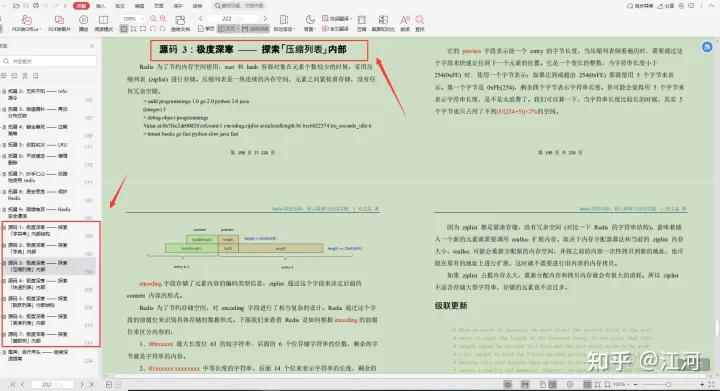Click the bottom page number field showing 202
Screen dimensions: 720x391
52,385
